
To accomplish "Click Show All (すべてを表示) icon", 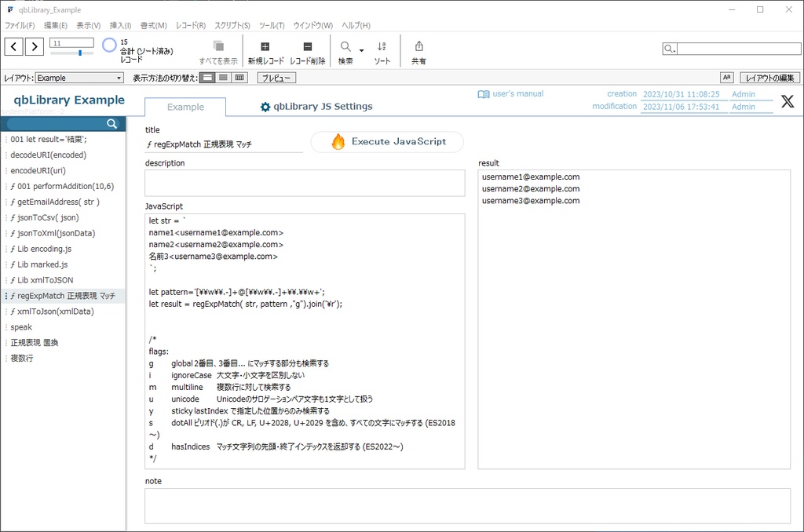I will click(218, 46).
